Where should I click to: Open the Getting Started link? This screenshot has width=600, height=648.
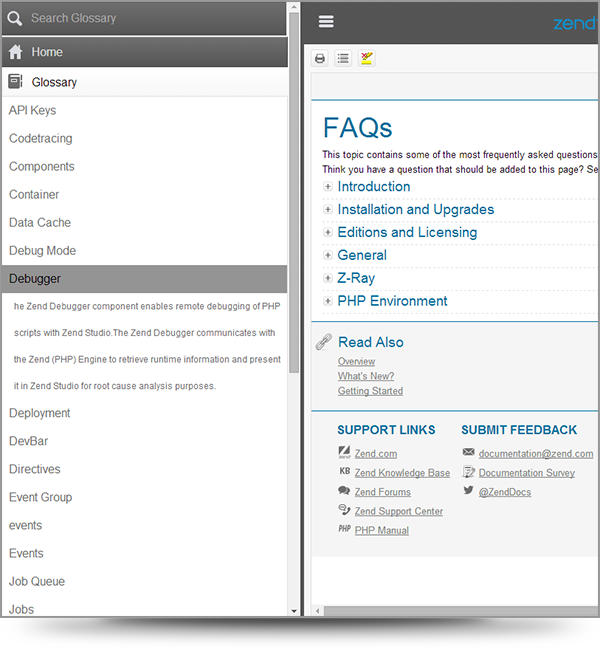coord(370,391)
